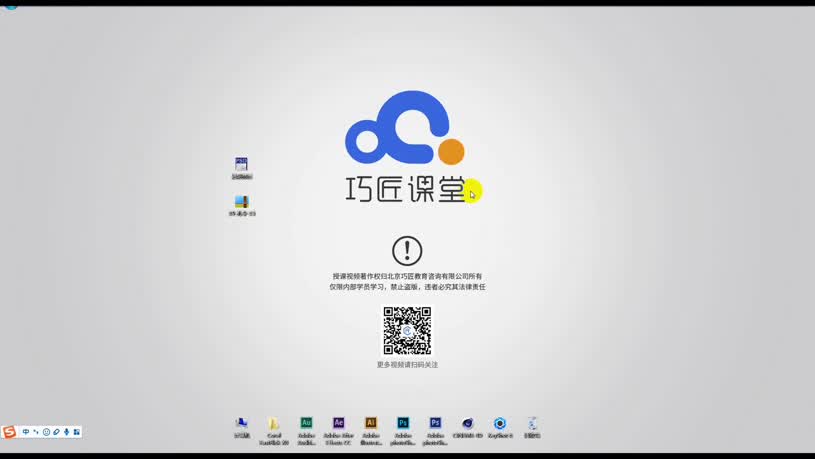Viewport: 815px width, 459px height.
Task: Launch the dark blue Adobe Photoshop shortcut
Action: pos(435,430)
